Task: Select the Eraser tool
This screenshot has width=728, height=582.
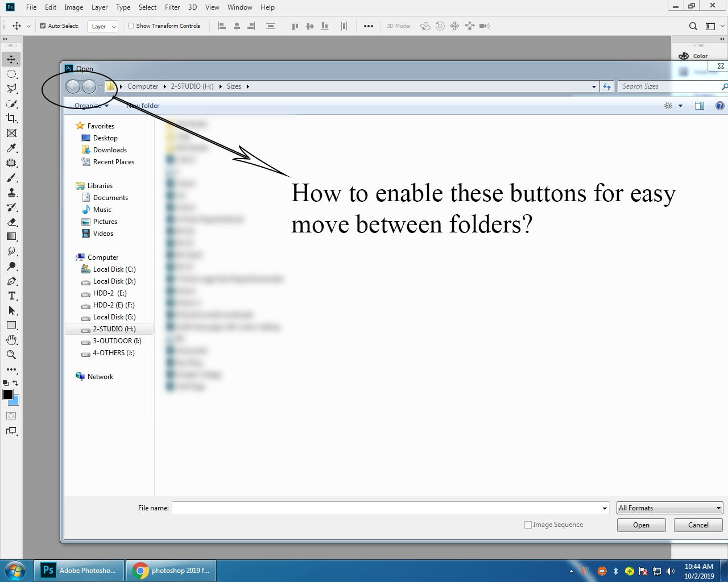Action: point(11,222)
